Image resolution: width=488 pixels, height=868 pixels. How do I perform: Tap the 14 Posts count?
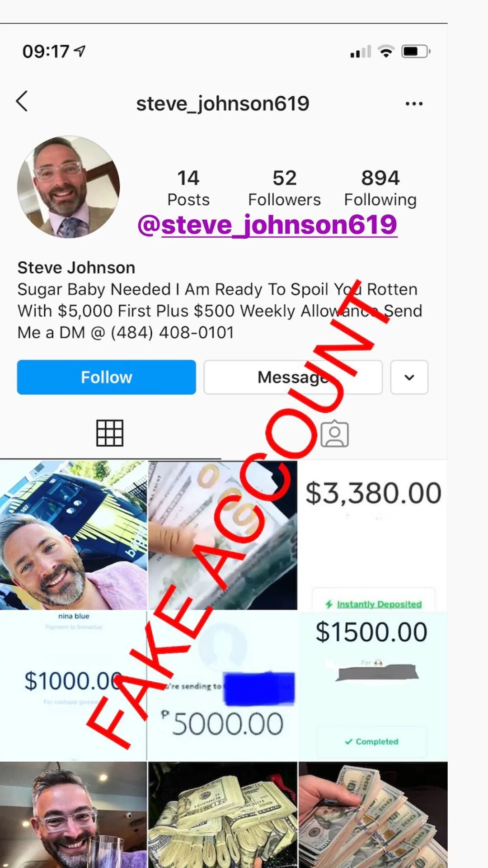[x=188, y=188]
